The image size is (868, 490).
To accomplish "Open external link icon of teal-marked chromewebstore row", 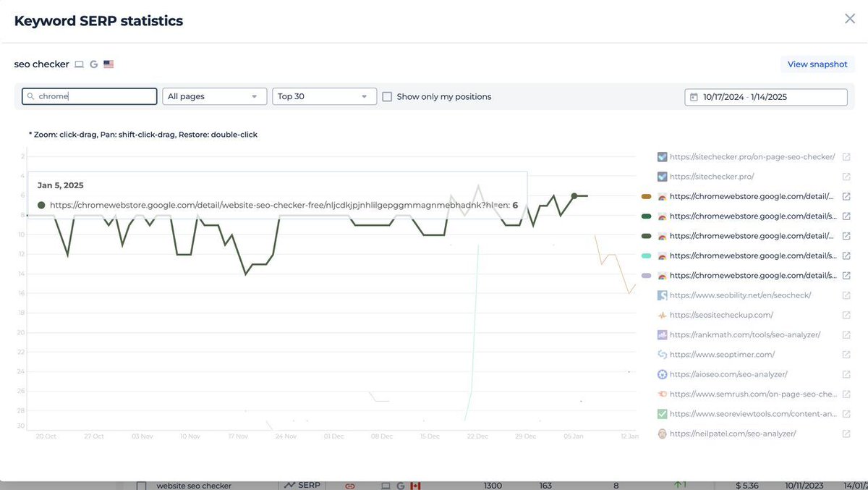I will coord(846,255).
